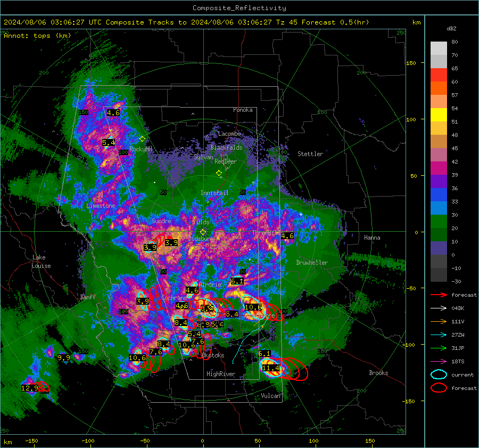This screenshot has height=448, width=479.
Task: Click the Airdrie city label
Action: coord(210,284)
